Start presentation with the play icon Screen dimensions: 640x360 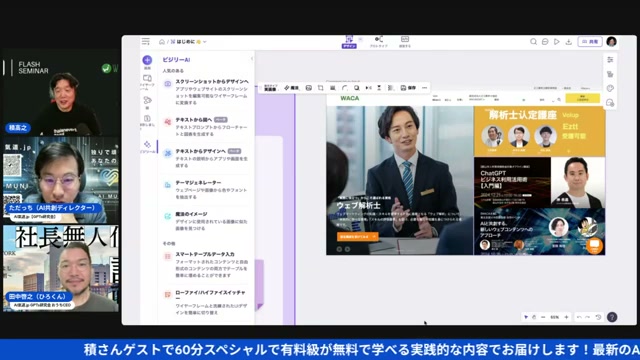point(556,42)
